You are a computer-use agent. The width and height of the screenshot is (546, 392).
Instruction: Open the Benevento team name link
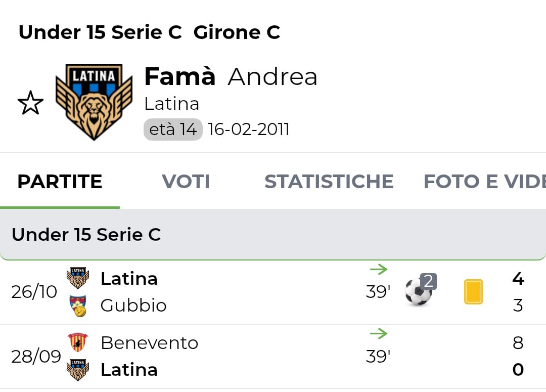pyautogui.click(x=149, y=343)
